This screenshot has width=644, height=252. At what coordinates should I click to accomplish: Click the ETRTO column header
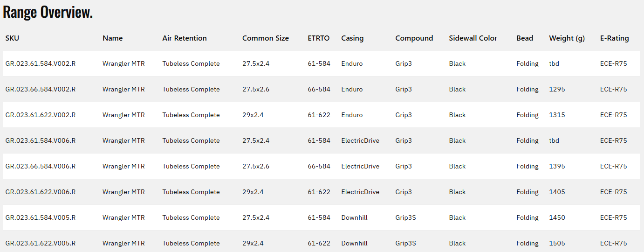click(x=319, y=38)
